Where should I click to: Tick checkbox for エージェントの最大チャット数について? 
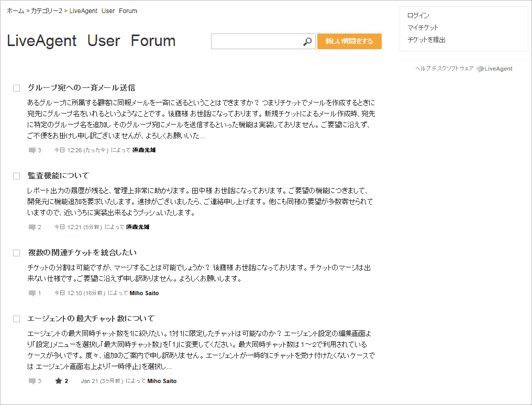(x=16, y=319)
